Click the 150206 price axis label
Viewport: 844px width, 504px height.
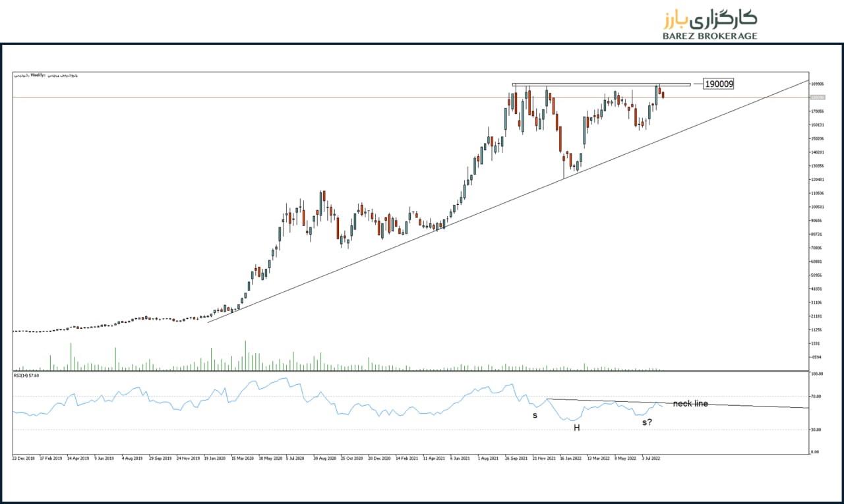point(817,139)
